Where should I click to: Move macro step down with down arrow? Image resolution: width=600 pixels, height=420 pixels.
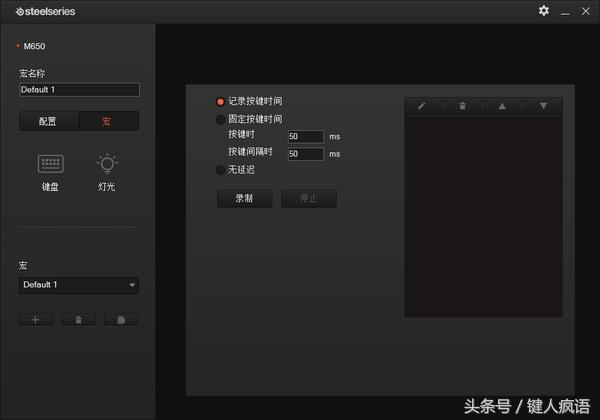(x=543, y=106)
